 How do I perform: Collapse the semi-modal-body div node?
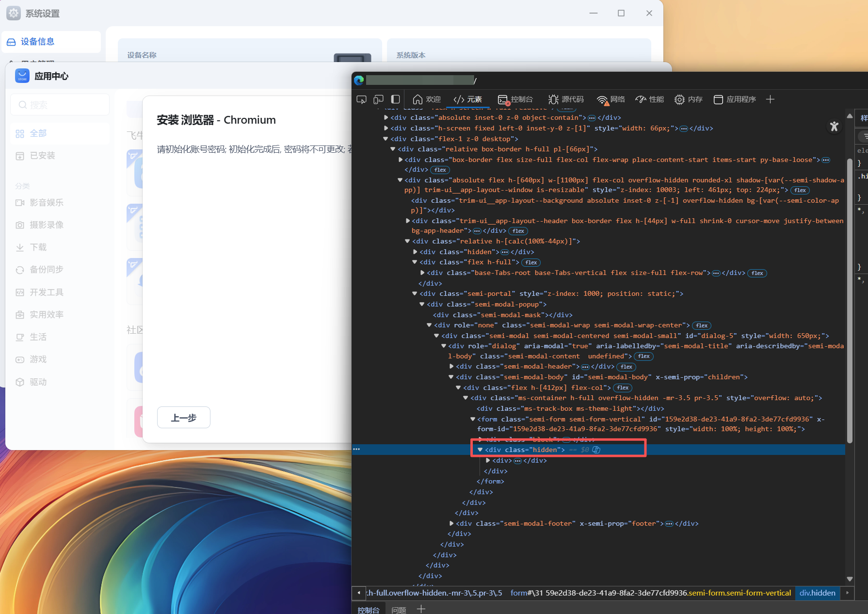pos(451,377)
